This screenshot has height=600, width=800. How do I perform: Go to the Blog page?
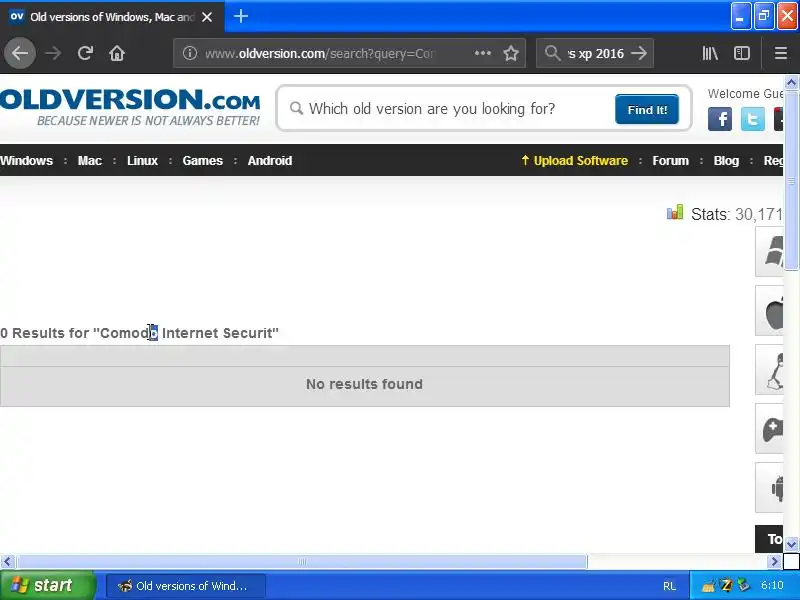[726, 161]
